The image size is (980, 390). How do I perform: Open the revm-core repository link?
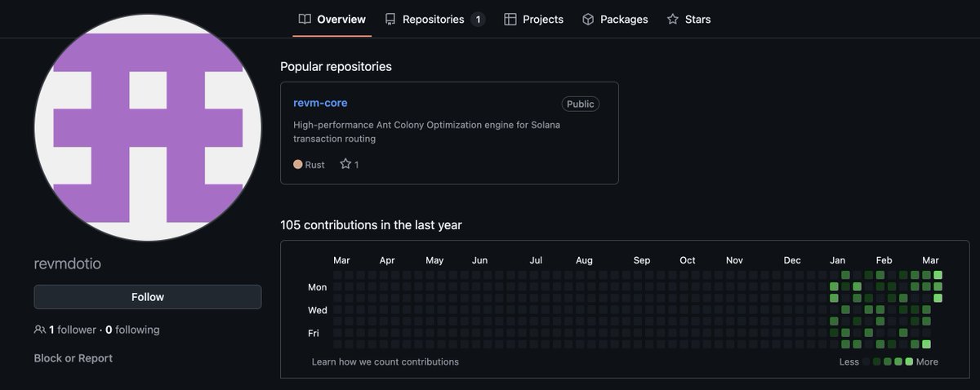pos(320,103)
